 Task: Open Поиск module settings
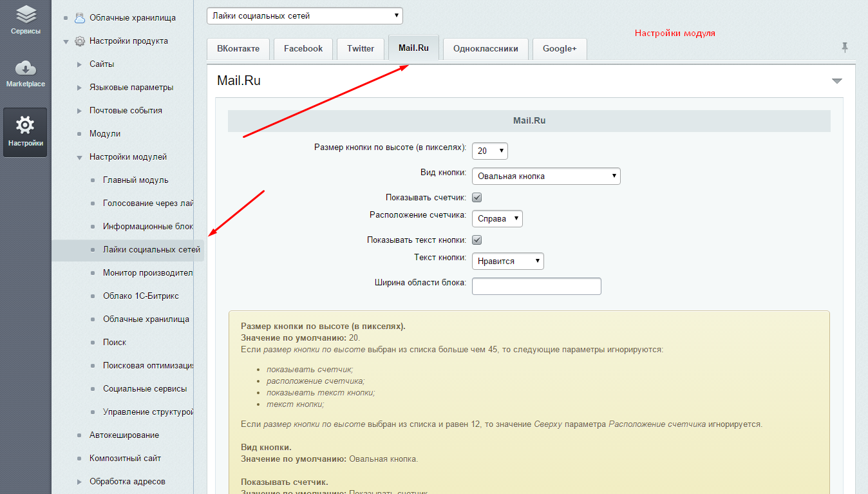click(x=115, y=342)
